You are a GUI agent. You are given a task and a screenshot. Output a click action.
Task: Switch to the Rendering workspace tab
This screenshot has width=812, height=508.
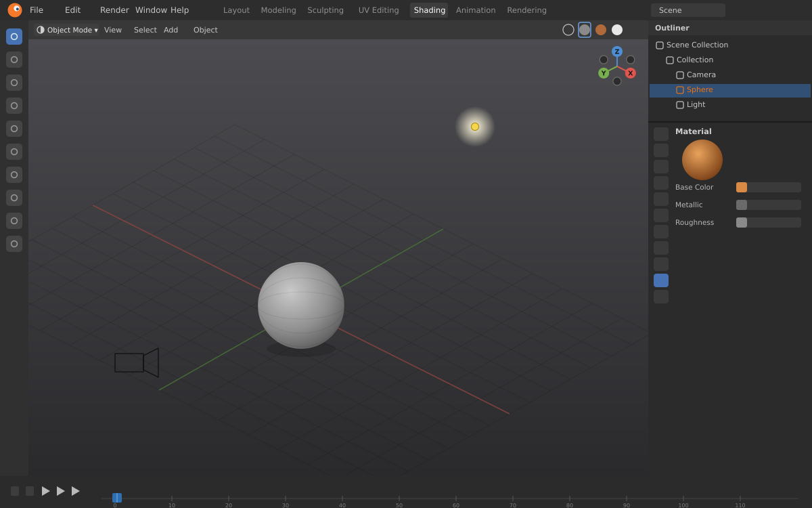click(527, 10)
